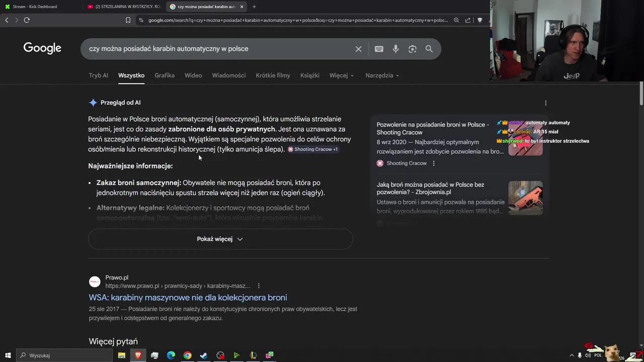Show Wiadomości news results

[x=229, y=75]
